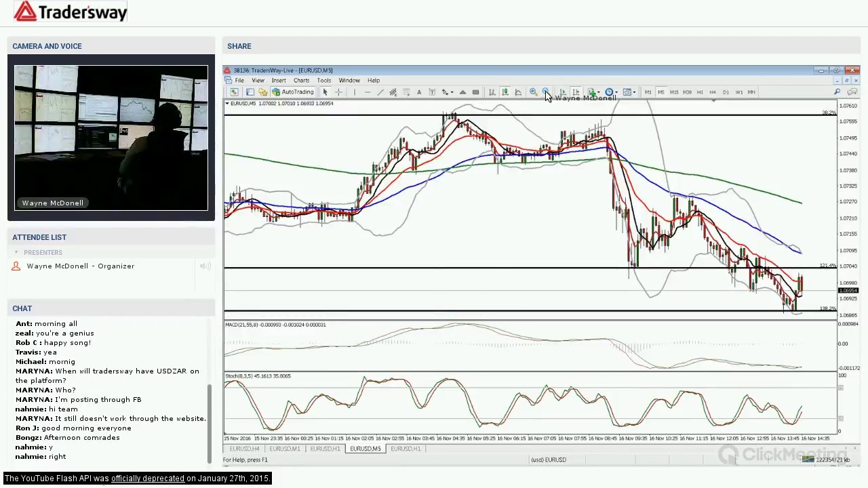The width and height of the screenshot is (868, 488).
Task: Switch timeframe to M15
Action: tap(674, 91)
